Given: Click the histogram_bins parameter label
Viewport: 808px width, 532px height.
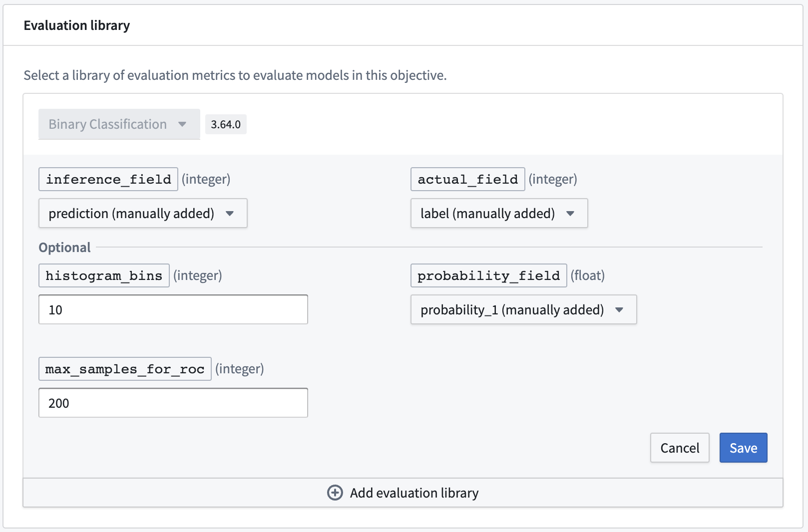Looking at the screenshot, I should point(104,275).
